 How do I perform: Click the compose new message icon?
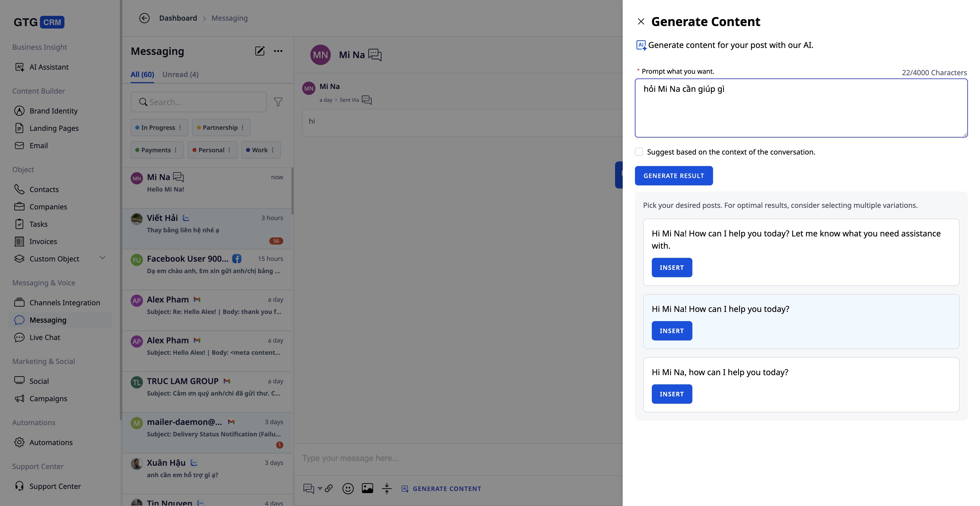260,51
